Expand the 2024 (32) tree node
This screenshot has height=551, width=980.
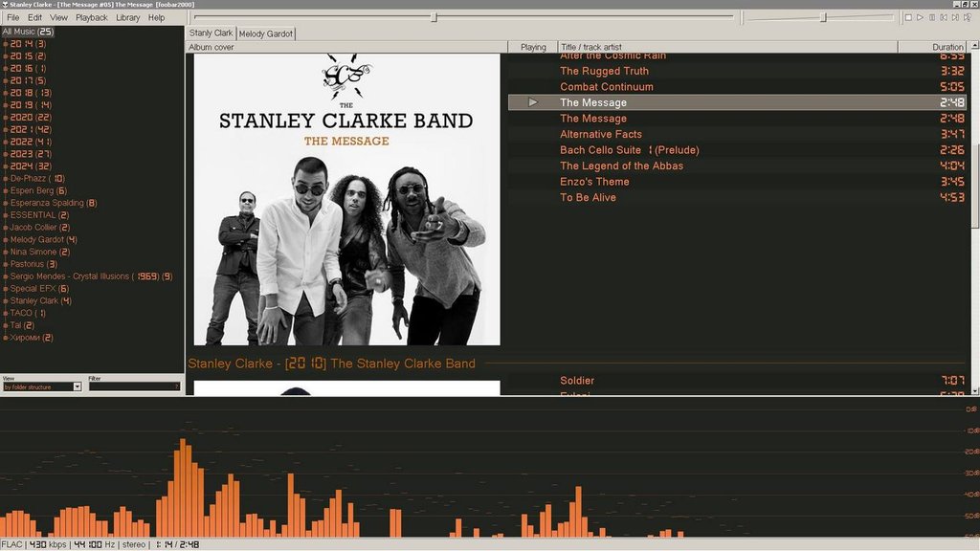click(6, 166)
